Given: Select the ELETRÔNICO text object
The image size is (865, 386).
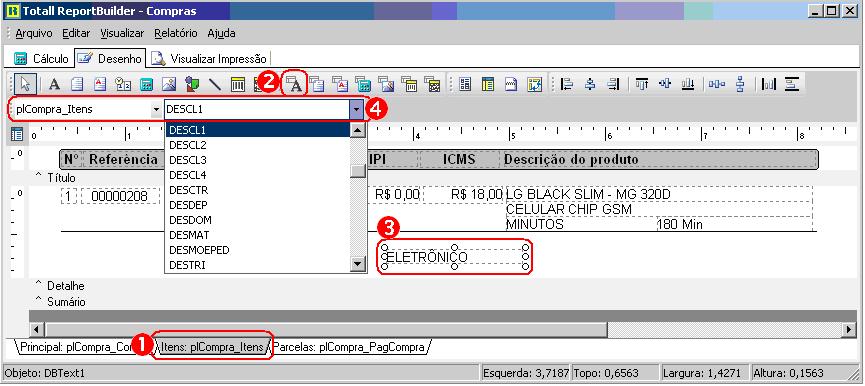Looking at the screenshot, I should tap(455, 257).
